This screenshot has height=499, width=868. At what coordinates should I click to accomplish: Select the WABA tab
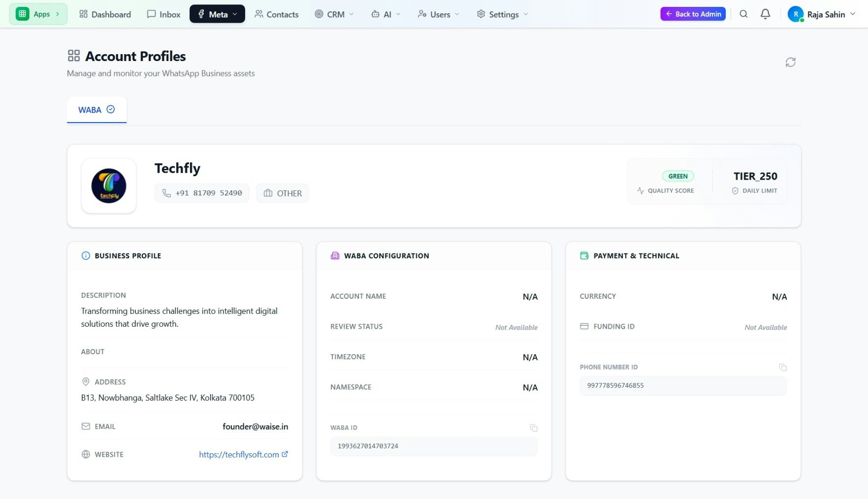96,110
